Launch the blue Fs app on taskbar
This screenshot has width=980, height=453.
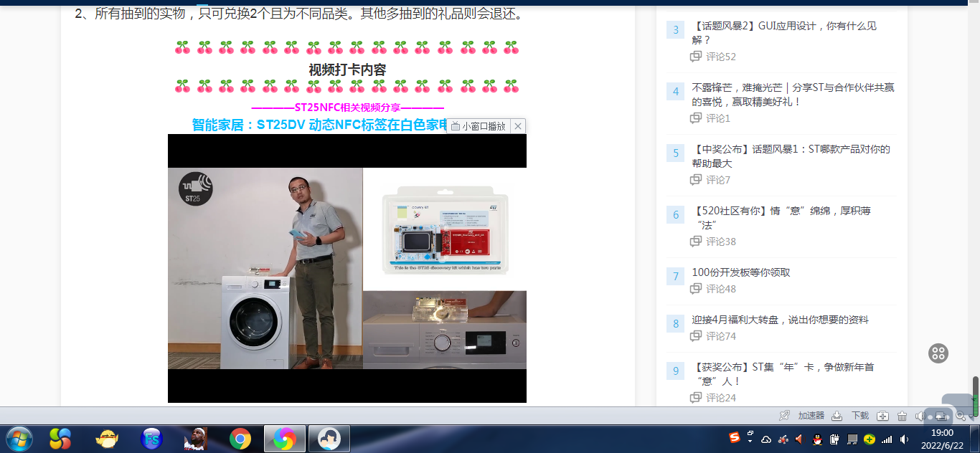tap(151, 438)
